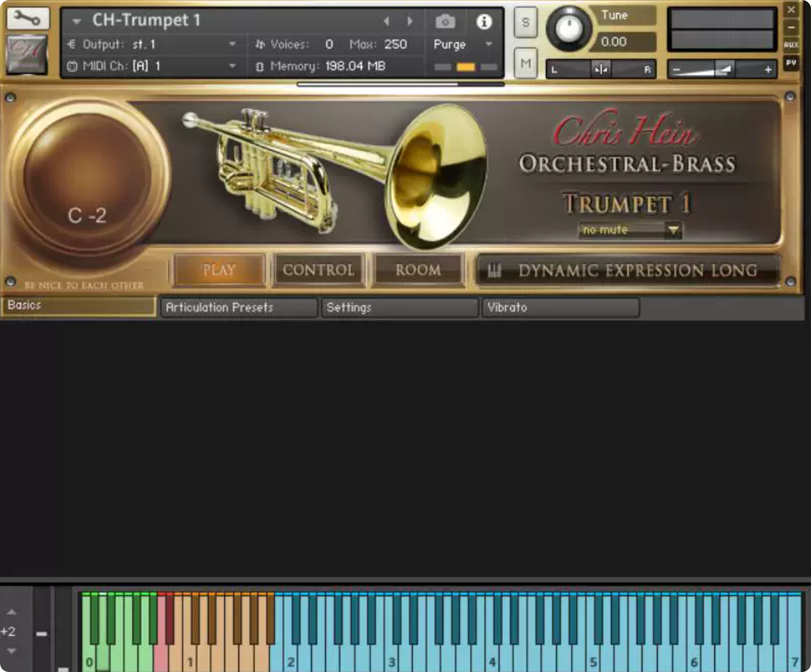Select the Basics tab
The width and height of the screenshot is (811, 672).
tap(78, 305)
